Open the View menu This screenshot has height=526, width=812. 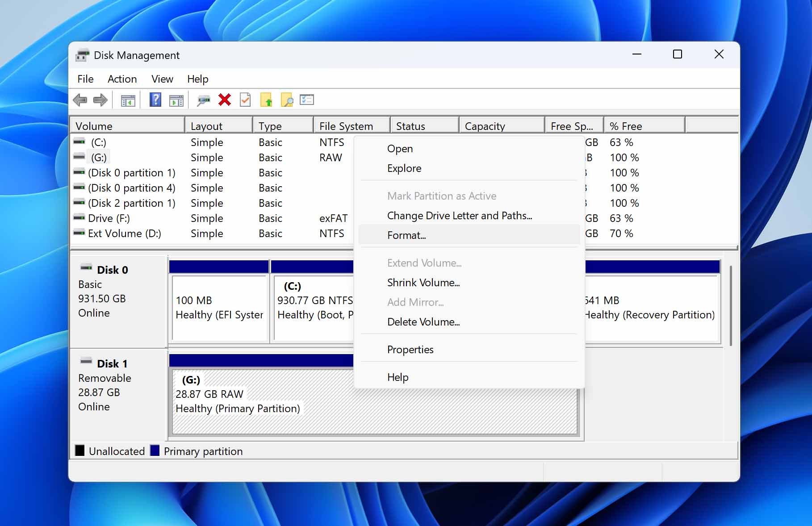tap(162, 79)
